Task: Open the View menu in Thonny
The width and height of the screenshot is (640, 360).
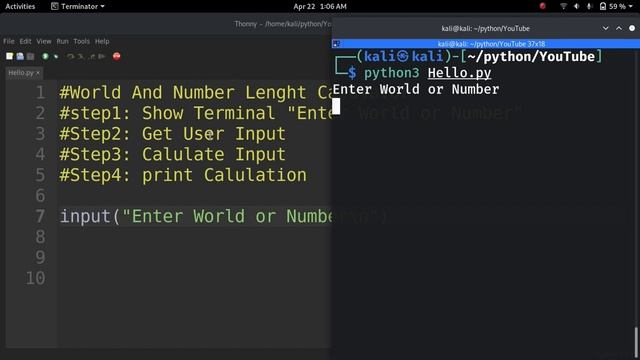Action: pos(44,41)
